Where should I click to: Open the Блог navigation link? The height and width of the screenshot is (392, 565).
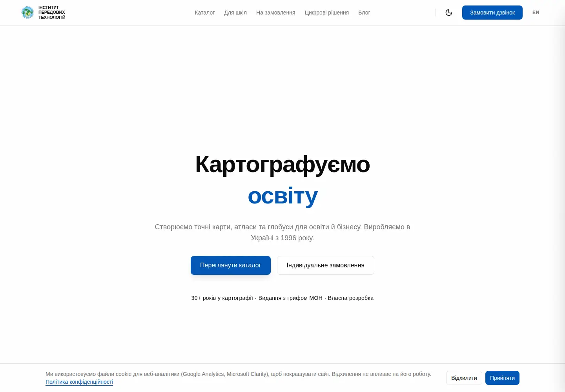[x=364, y=13]
